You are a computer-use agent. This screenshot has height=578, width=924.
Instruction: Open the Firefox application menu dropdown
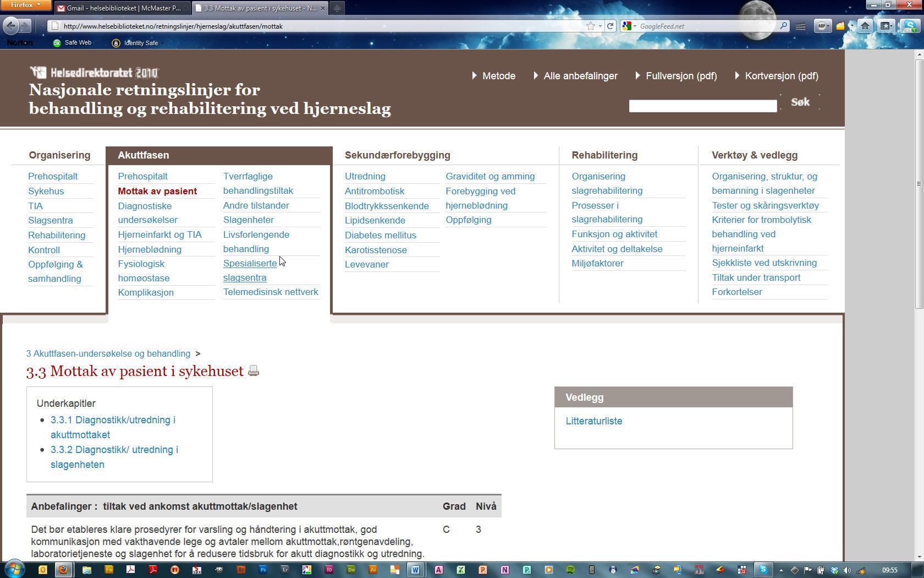click(x=26, y=5)
